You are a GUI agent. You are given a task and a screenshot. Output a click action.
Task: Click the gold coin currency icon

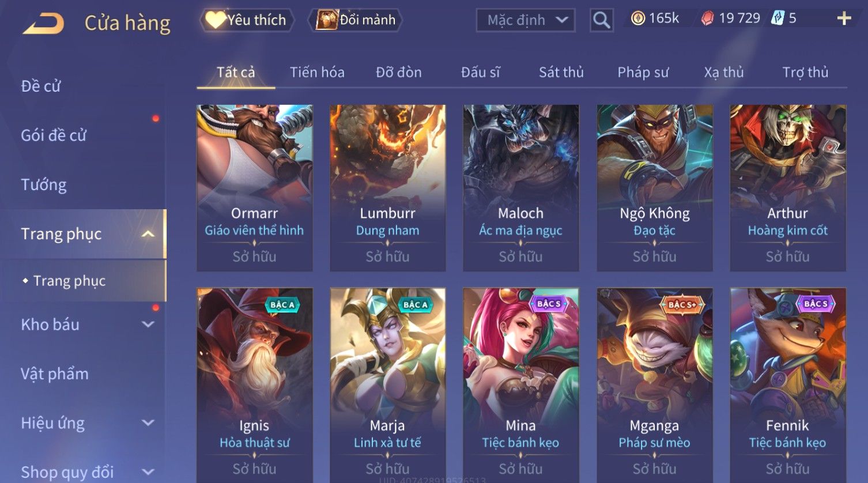tap(637, 18)
